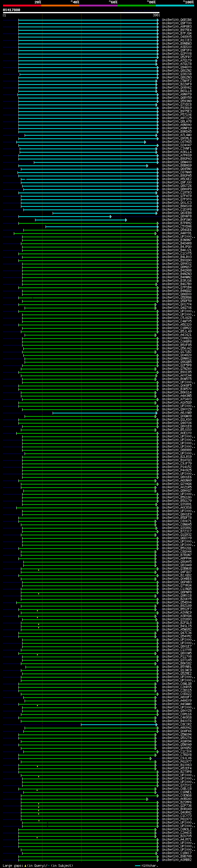The height and width of the screenshot is (868, 197).
Task: Click the UniRef100_Q381S8 hit name
Action: tap(176, 74)
